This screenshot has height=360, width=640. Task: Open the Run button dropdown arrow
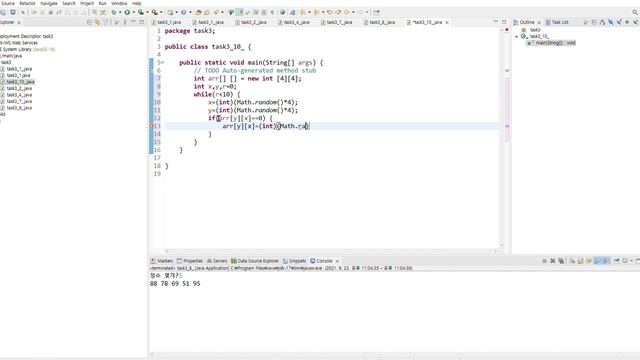(x=133, y=12)
